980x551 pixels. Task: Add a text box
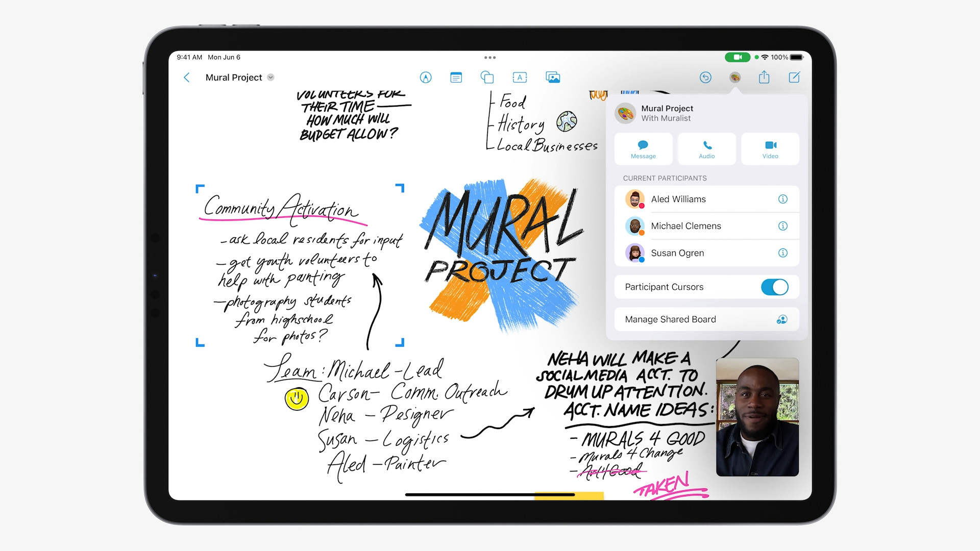pyautogui.click(x=519, y=78)
